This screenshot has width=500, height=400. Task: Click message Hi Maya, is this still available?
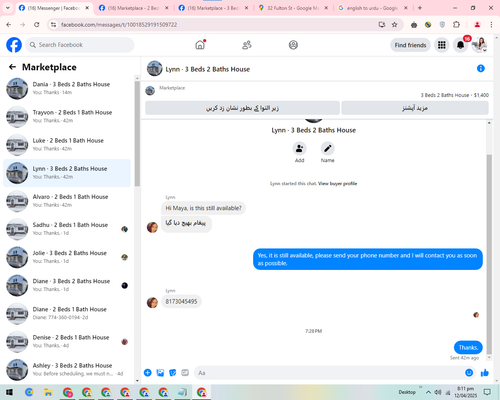click(x=203, y=208)
